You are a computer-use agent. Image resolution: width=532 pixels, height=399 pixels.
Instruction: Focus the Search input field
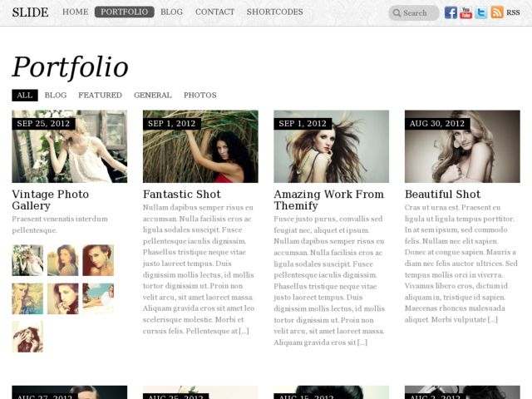414,13
